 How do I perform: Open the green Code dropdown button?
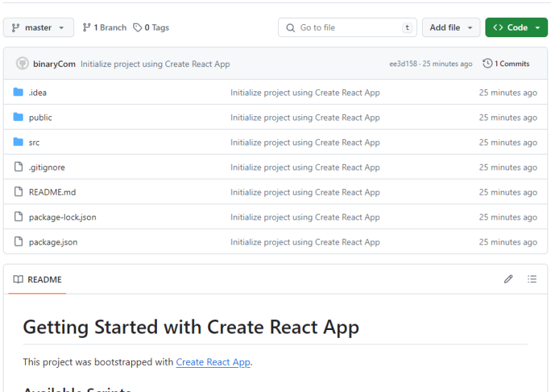pos(516,27)
